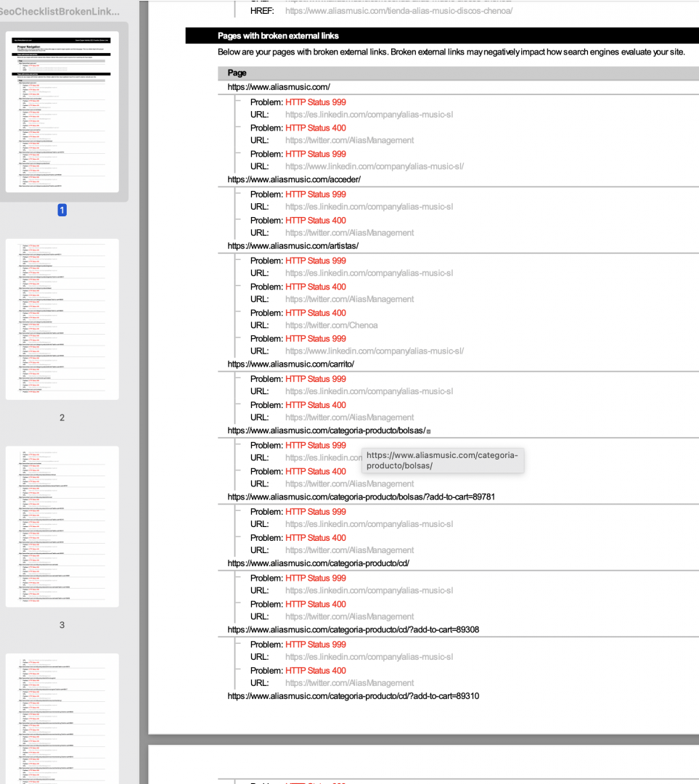Open es.linkedin.com URL under acceder page
Viewport: 699px width, 784px height.
click(x=369, y=207)
